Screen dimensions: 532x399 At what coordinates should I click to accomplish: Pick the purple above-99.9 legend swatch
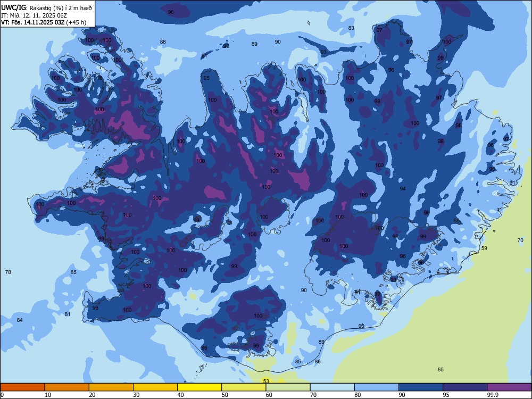click(509, 387)
